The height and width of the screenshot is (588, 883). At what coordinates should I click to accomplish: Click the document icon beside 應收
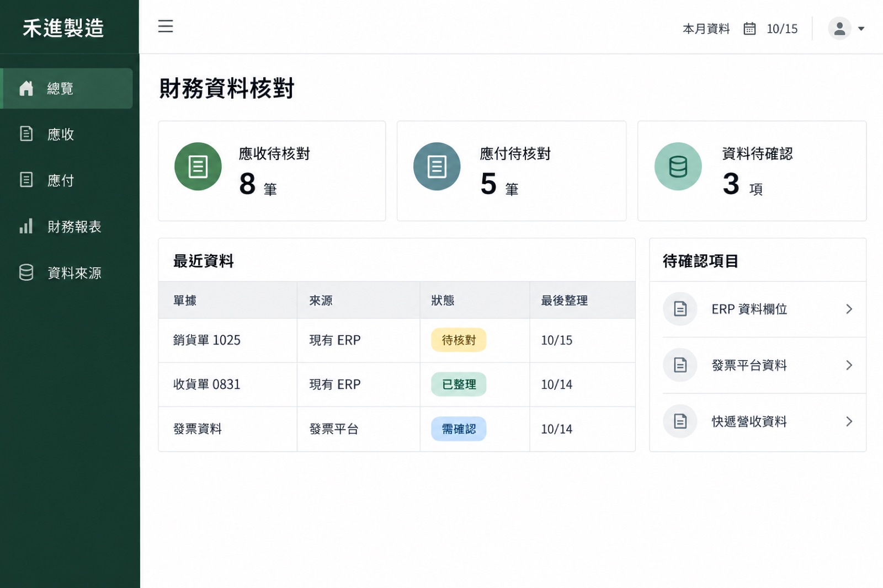[x=26, y=133]
